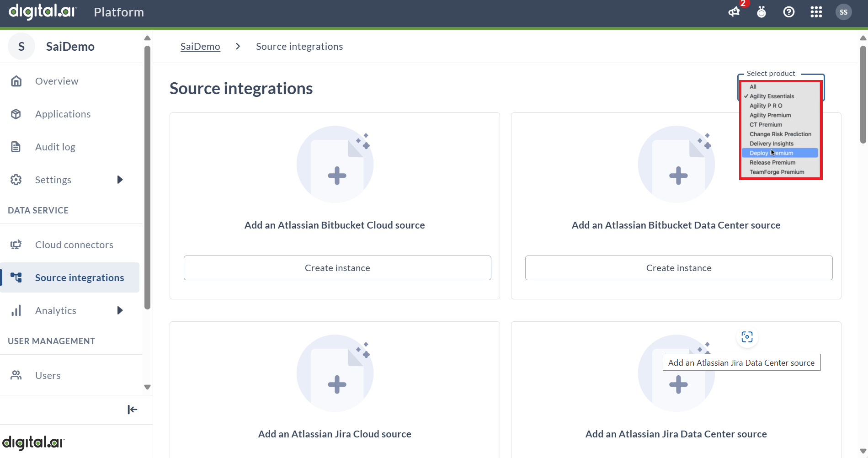
Task: Open the SS user avatar menu
Action: 844,12
